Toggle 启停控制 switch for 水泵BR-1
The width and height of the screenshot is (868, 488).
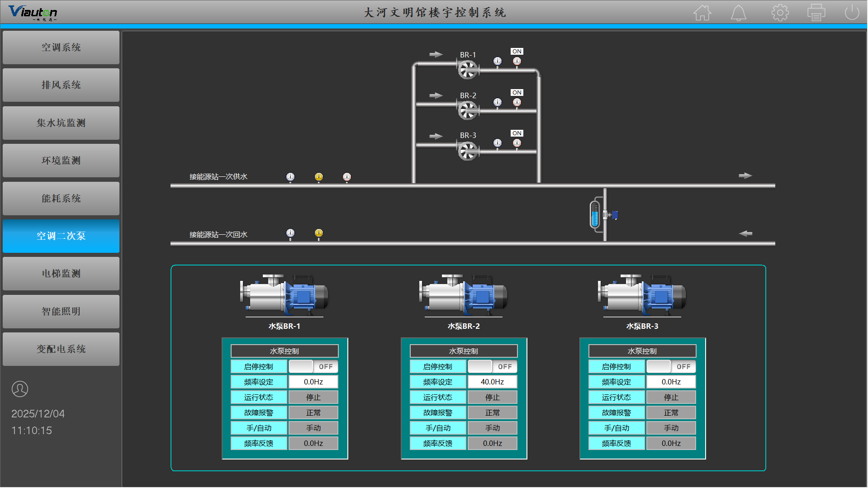click(x=313, y=367)
